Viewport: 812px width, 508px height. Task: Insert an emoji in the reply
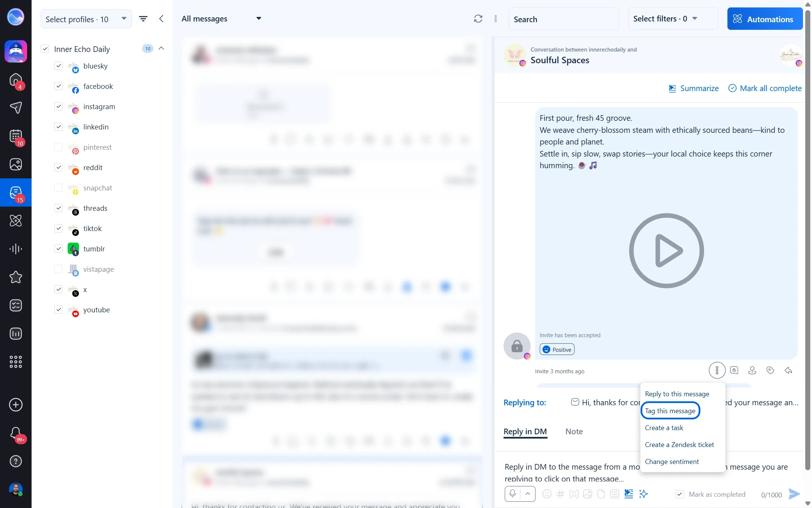(547, 494)
